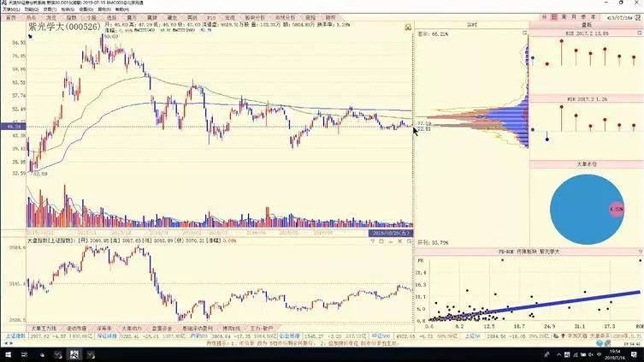Select the 主力-散户 indicator tab
644x362 pixels.
262,329
